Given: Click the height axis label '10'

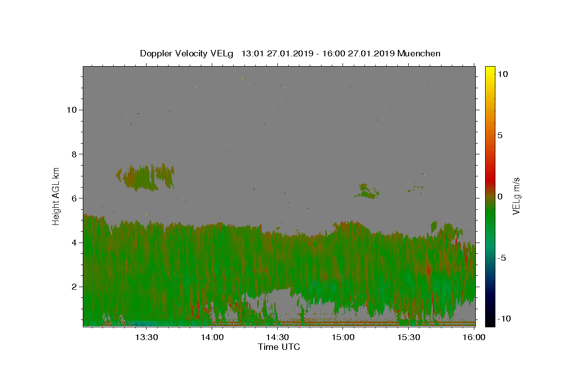Looking at the screenshot, I should point(72,110).
